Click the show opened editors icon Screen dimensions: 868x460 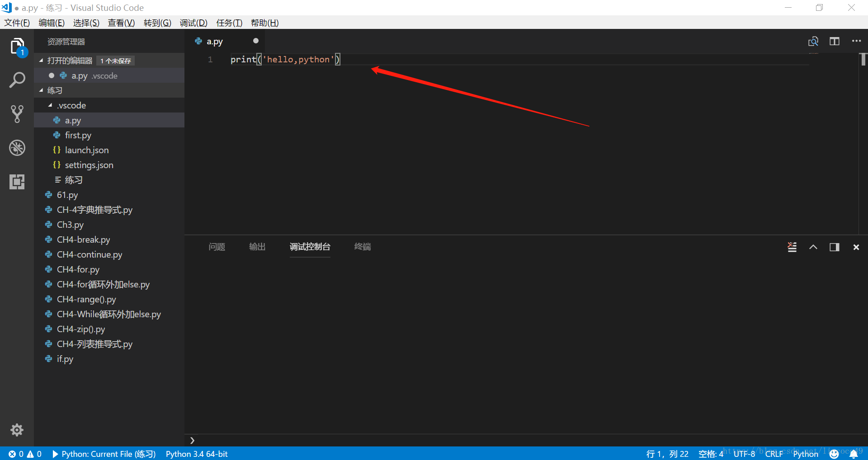coord(813,42)
